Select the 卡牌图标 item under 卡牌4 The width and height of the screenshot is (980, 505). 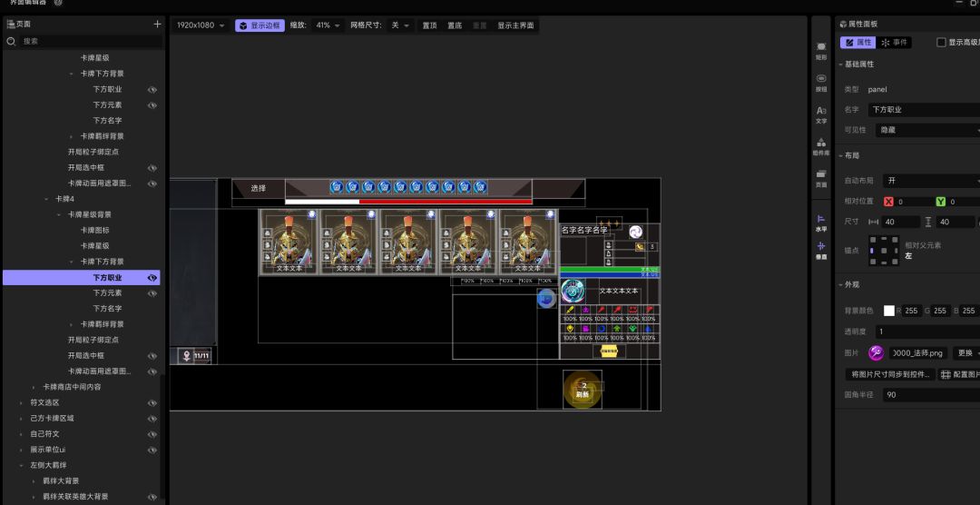(95, 231)
